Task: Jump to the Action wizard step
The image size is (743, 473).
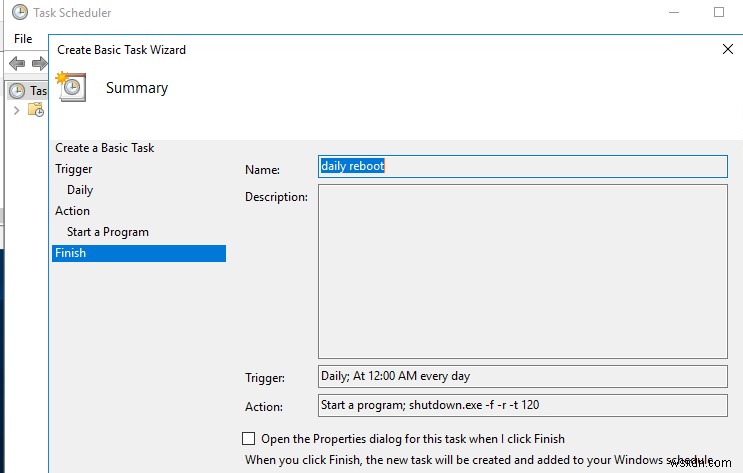Action: (73, 211)
